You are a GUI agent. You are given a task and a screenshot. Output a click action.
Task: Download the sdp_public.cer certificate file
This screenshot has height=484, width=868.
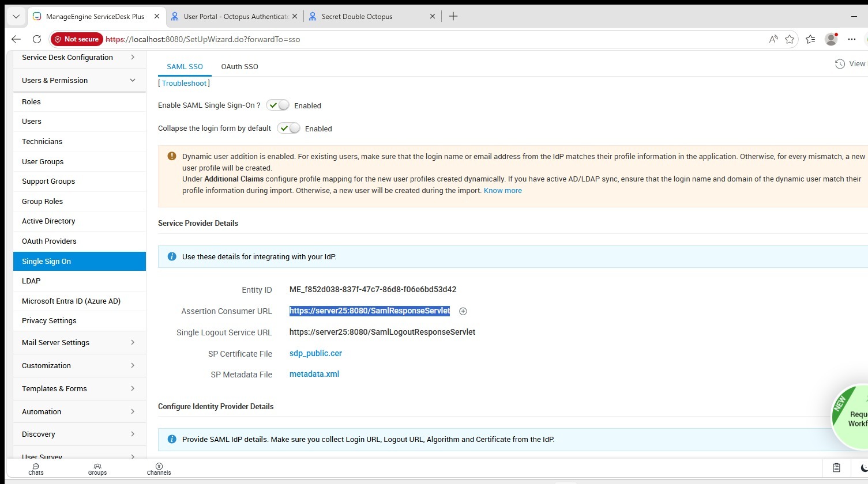315,353
